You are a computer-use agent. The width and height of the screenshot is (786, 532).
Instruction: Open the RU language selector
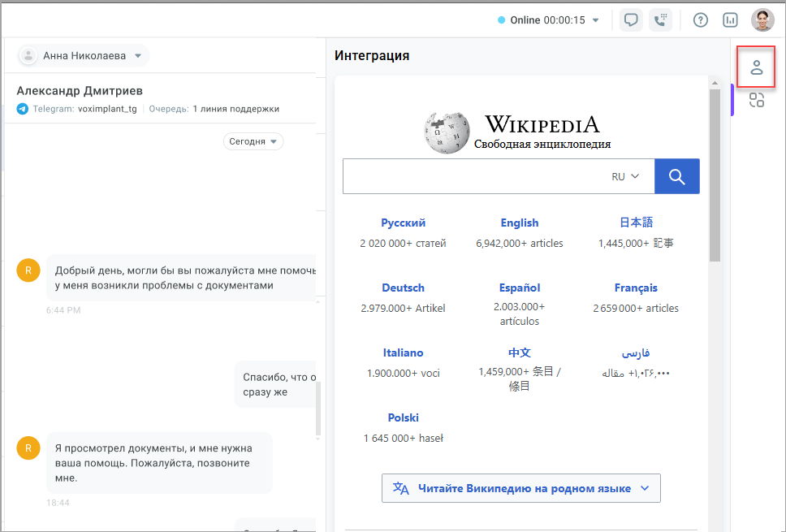pyautogui.click(x=625, y=176)
